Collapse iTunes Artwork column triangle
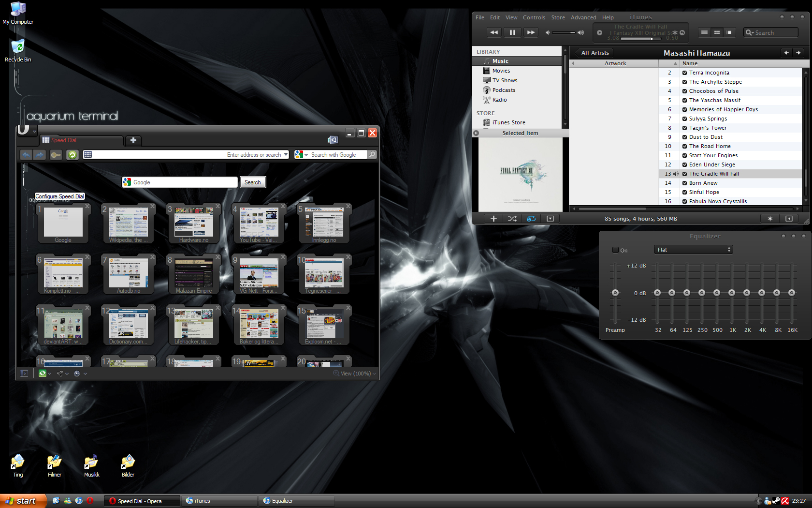This screenshot has height=508, width=812. pyautogui.click(x=573, y=63)
